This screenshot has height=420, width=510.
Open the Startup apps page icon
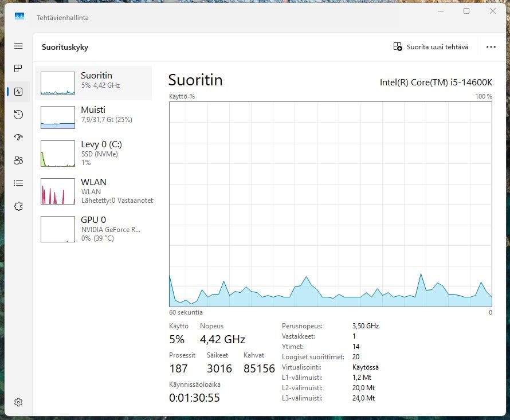[x=18, y=138]
